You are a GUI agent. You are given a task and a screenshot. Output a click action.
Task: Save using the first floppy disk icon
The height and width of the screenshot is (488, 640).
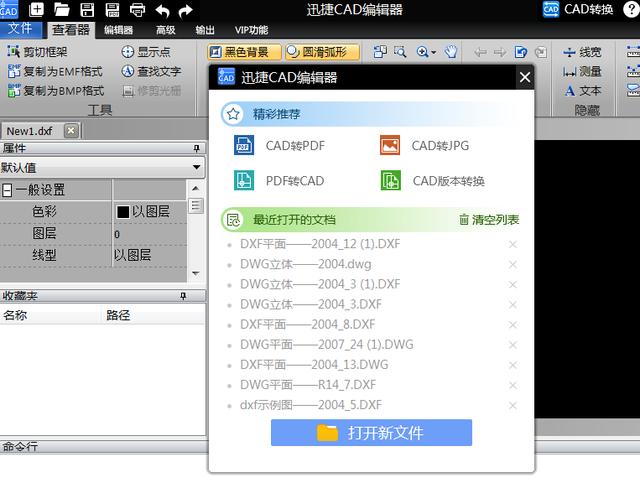pyautogui.click(x=87, y=9)
